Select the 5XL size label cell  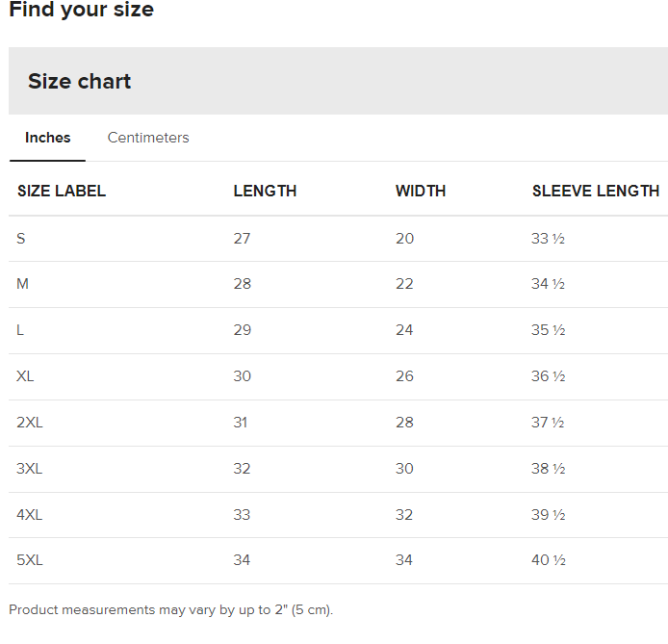(30, 561)
